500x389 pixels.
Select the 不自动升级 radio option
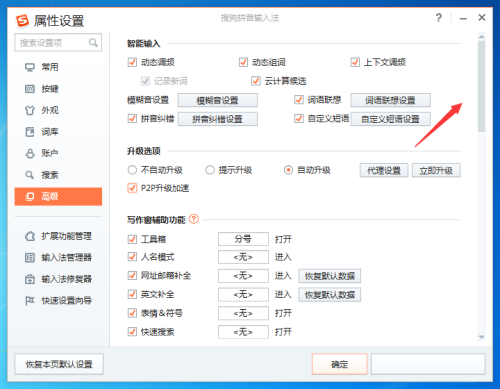tap(132, 170)
